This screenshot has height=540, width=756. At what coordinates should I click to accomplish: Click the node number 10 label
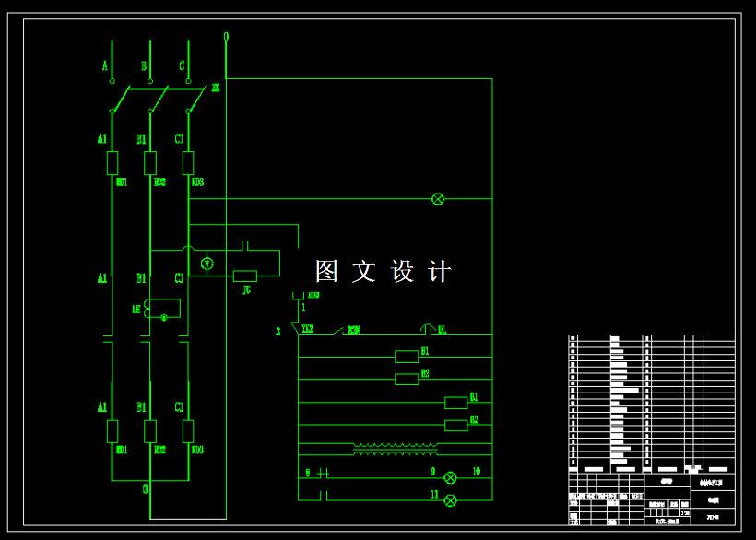coord(477,472)
